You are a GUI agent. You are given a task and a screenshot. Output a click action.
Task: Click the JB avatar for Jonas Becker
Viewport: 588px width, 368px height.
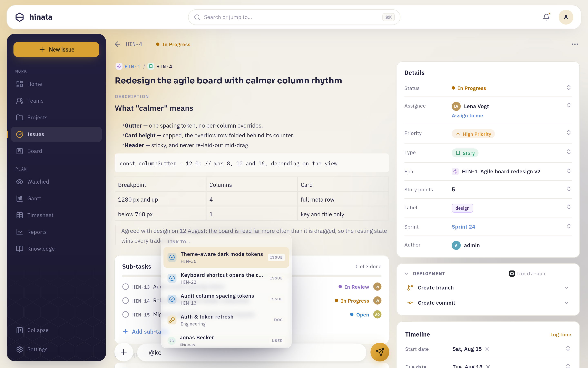coord(171,340)
